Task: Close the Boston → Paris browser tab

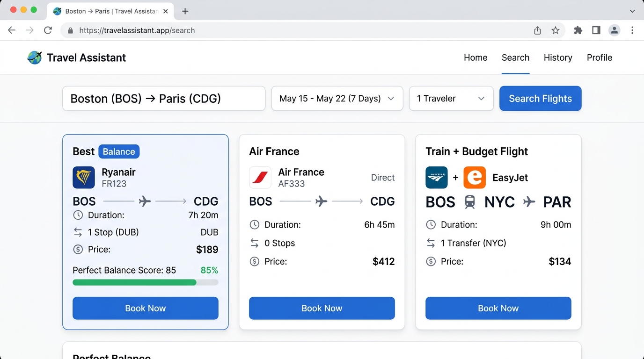Action: pyautogui.click(x=166, y=11)
